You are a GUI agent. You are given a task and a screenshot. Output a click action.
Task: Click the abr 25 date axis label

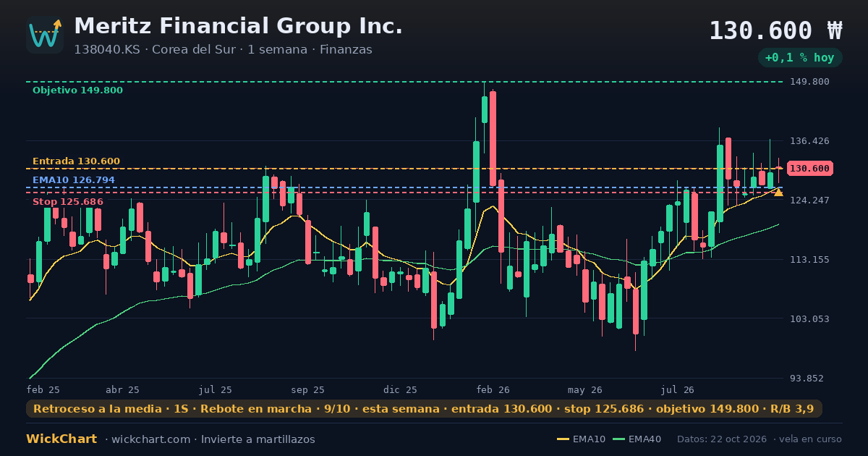pos(122,390)
